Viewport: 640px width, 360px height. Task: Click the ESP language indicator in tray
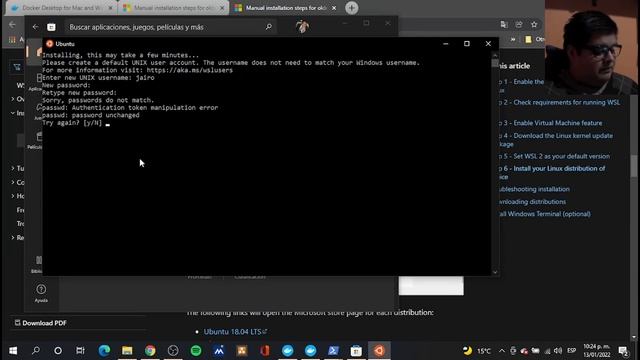pyautogui.click(x=571, y=351)
